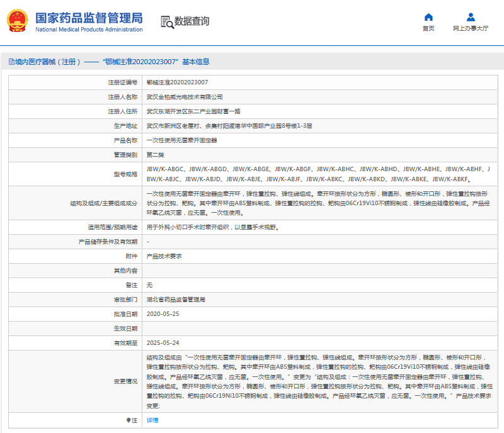504x433 pixels.
Task: Open the 详情 link
Action: [152, 420]
